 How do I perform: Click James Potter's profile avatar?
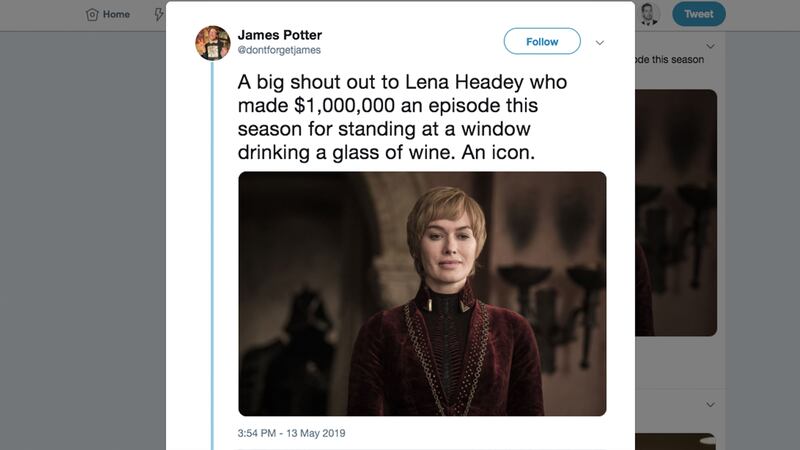coord(212,43)
